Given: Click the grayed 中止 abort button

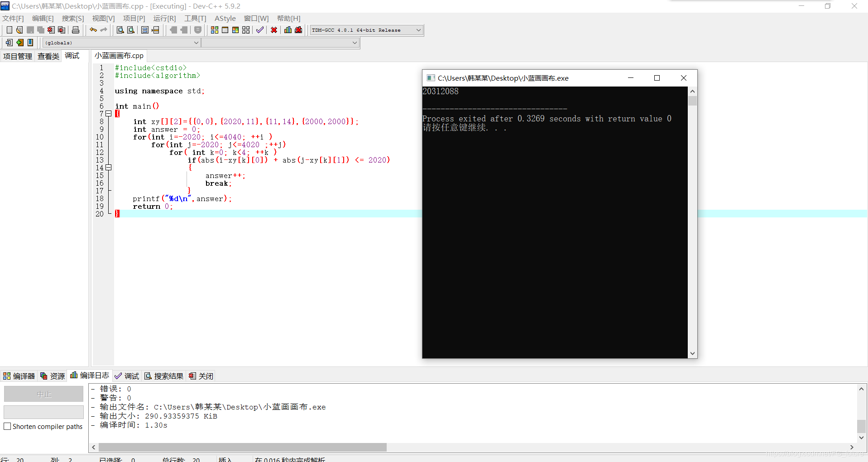Looking at the screenshot, I should [44, 394].
